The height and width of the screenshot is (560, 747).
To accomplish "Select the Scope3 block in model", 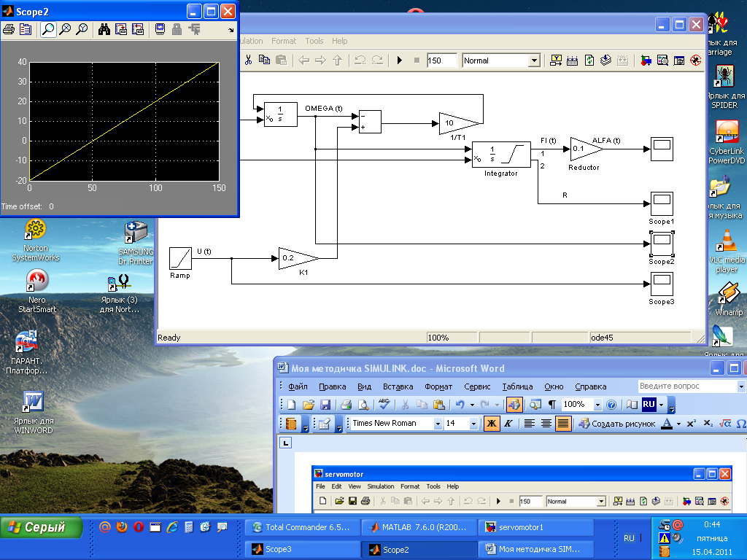I will 662,284.
